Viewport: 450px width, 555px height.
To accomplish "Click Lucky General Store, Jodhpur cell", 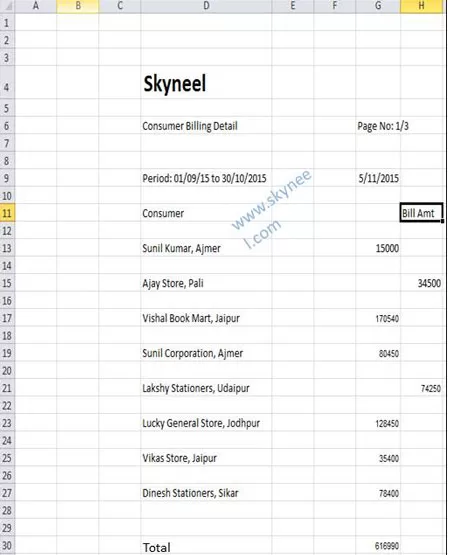I will [x=206, y=423].
